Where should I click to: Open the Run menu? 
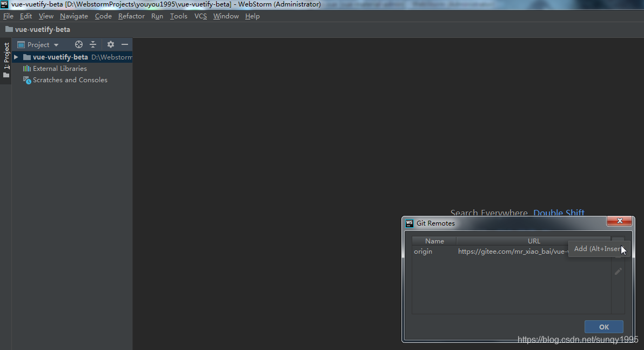tap(157, 16)
